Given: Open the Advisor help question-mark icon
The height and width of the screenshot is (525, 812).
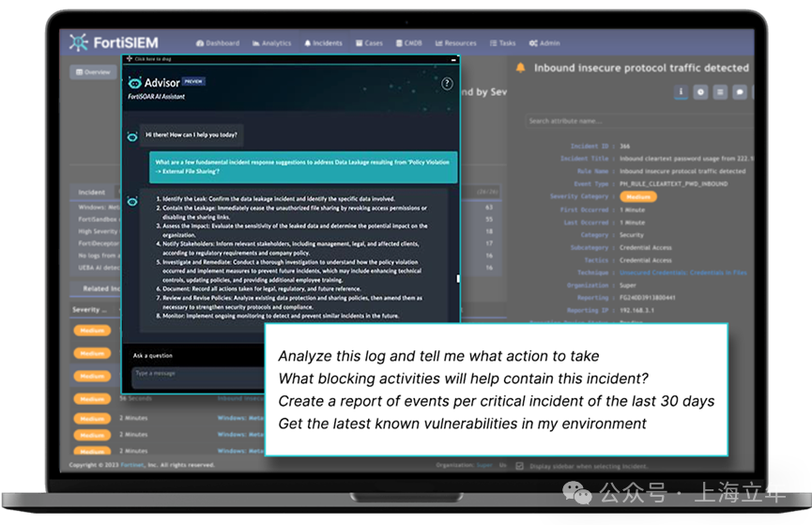Looking at the screenshot, I should coord(447,84).
